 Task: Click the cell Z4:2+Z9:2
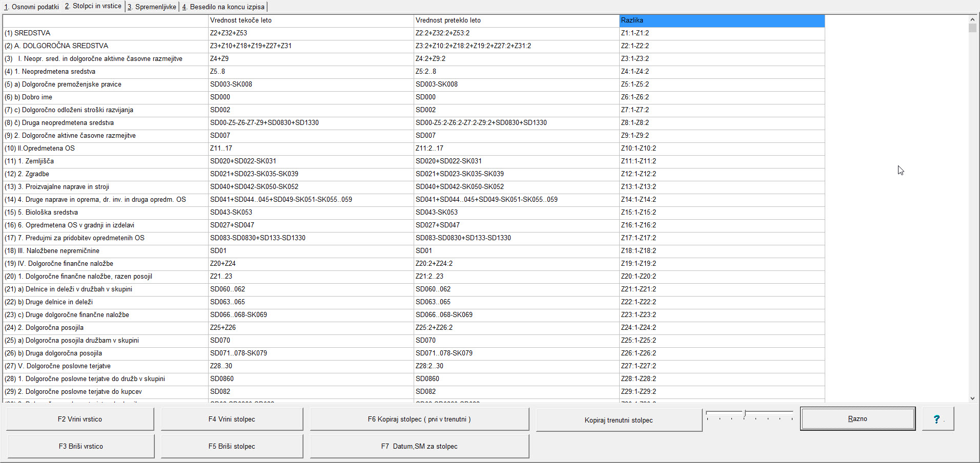coord(517,59)
